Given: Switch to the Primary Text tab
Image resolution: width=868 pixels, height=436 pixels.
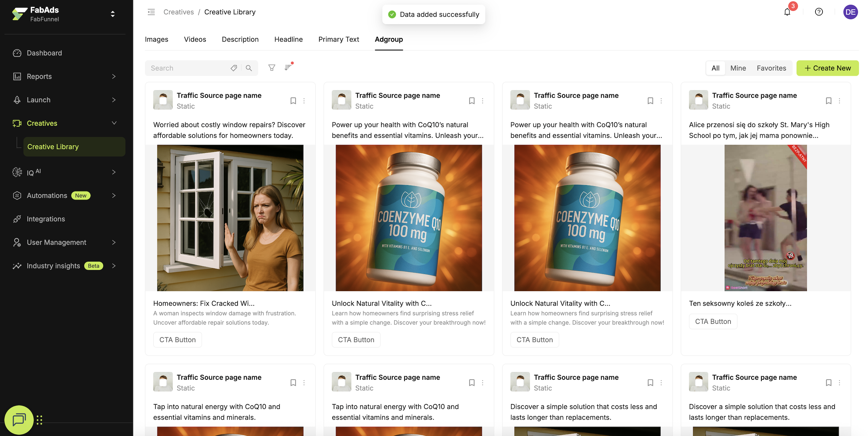Looking at the screenshot, I should [x=338, y=39].
